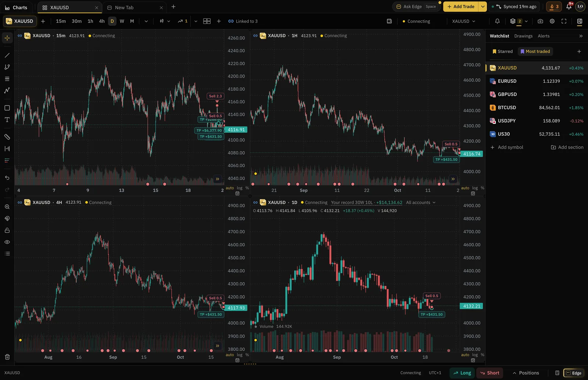Open Linked to 3 link settings
This screenshot has width=588, height=380.
243,21
